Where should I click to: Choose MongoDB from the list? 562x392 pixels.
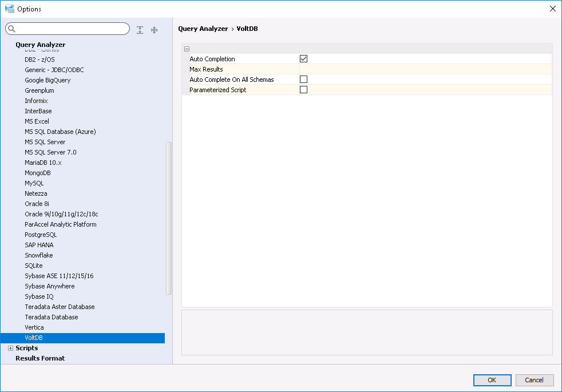pyautogui.click(x=38, y=173)
